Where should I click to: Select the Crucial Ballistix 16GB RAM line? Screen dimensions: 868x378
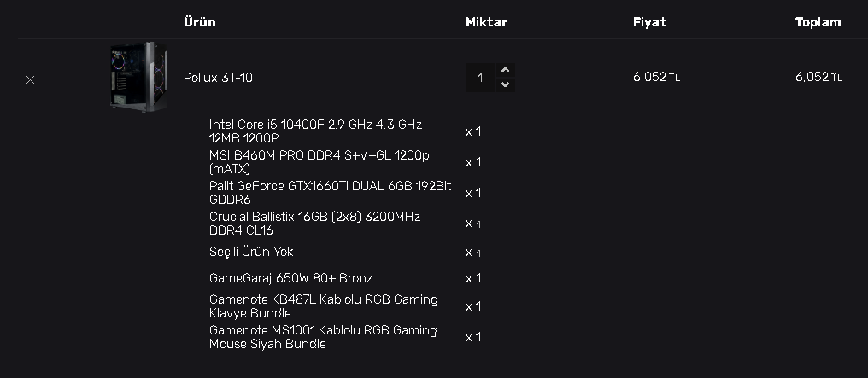pos(314,223)
